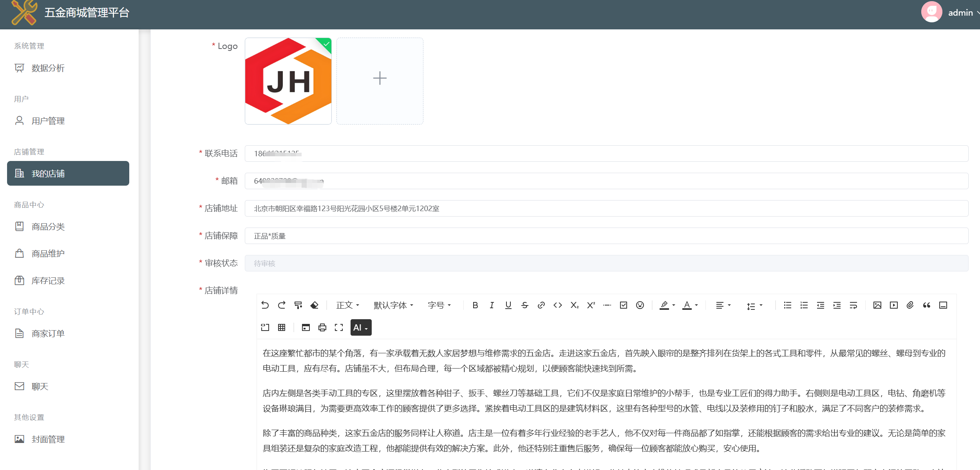Open the 默认字体 font dropdown
Viewport: 980px width, 470px height.
coord(393,305)
